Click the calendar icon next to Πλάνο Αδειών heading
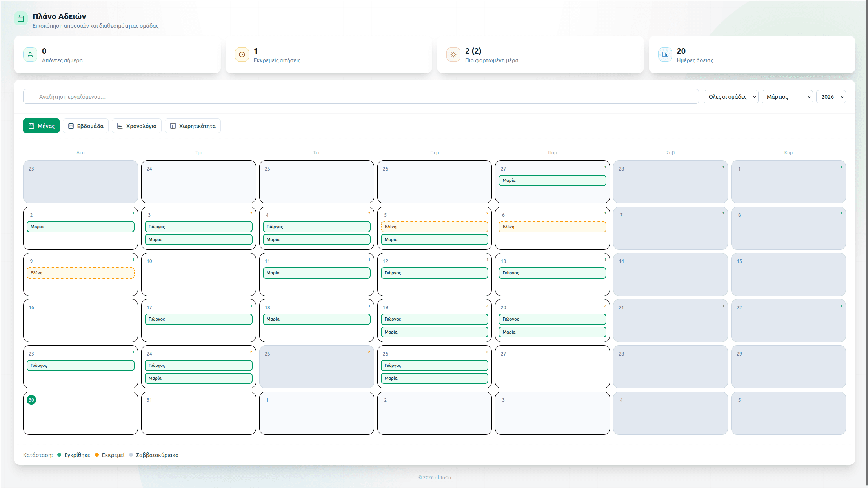The image size is (868, 488). click(x=21, y=18)
